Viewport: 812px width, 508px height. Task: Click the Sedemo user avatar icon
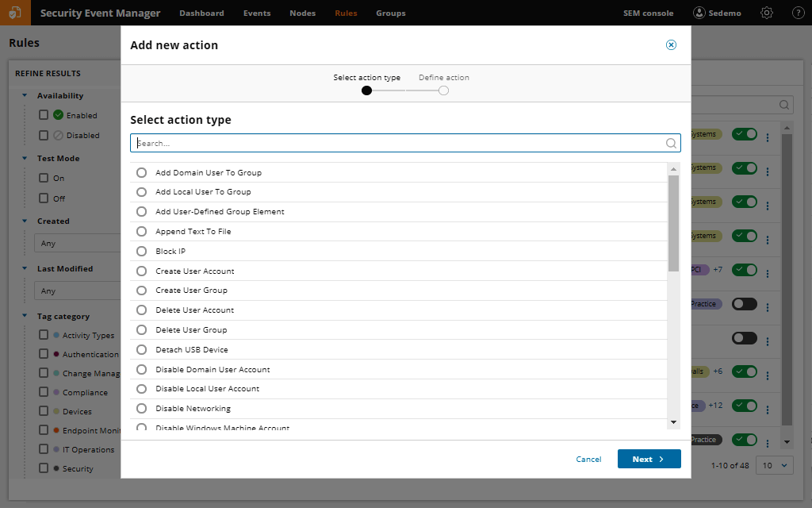699,13
